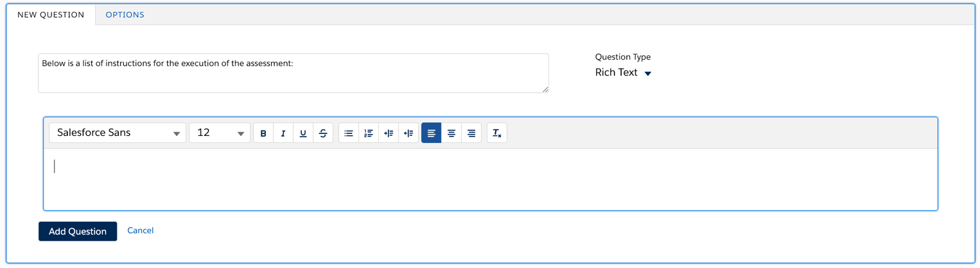Click the indent icon with right-pointing arrow
This screenshot has width=980, height=268.
click(x=389, y=133)
